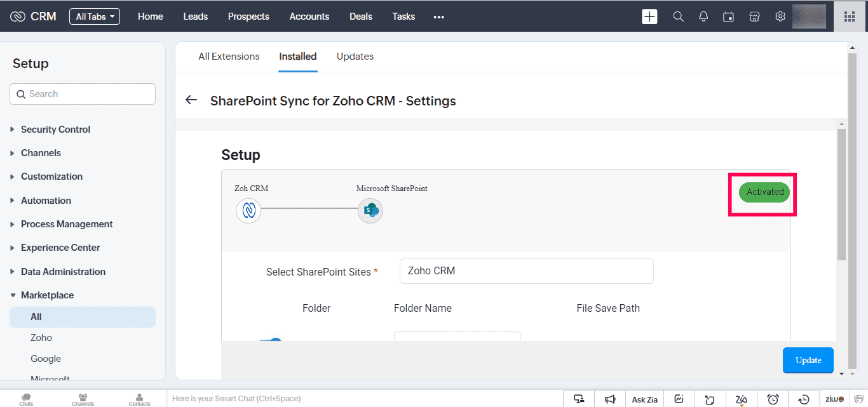The height and width of the screenshot is (407, 868).
Task: Open global search magnifier in top bar
Action: 679,17
